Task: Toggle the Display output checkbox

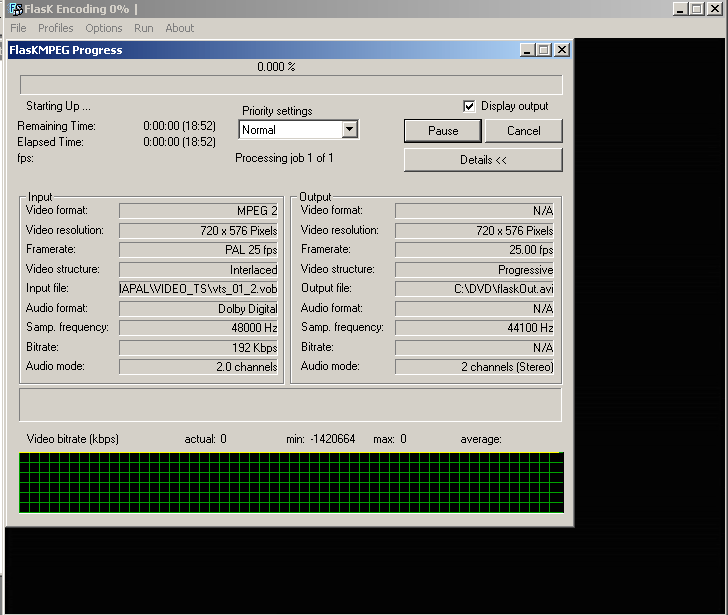Action: tap(470, 106)
